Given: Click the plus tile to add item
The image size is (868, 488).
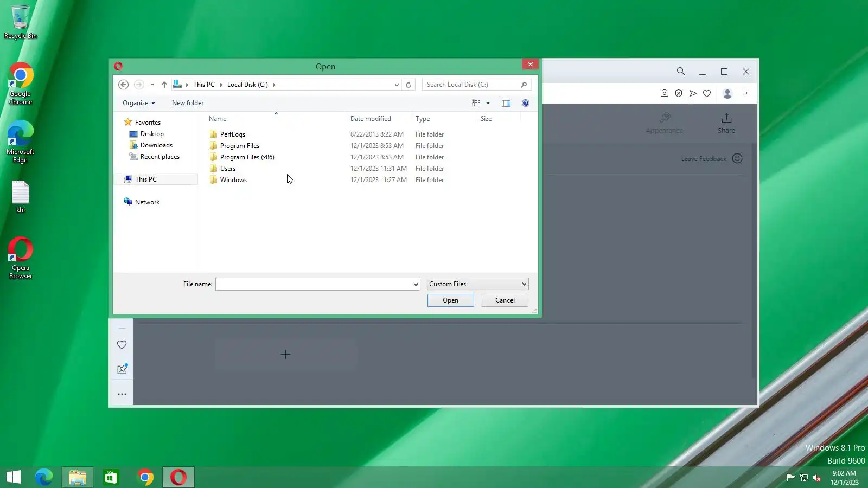Looking at the screenshot, I should [285, 355].
